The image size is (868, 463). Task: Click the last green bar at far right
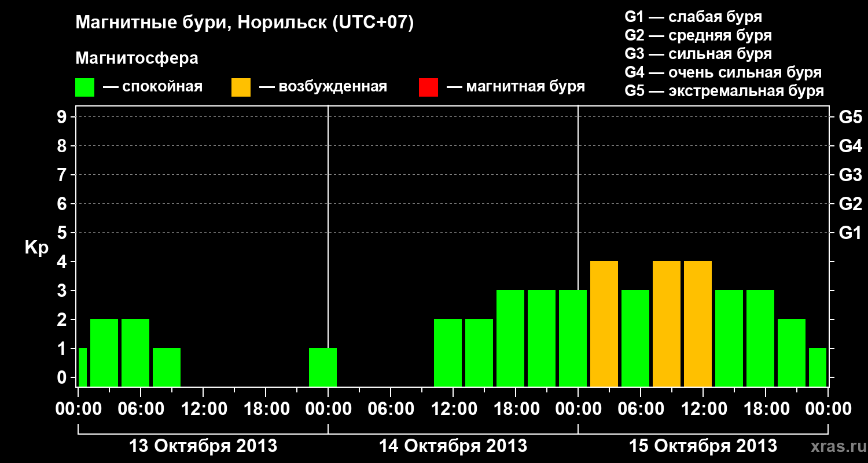pos(818,367)
